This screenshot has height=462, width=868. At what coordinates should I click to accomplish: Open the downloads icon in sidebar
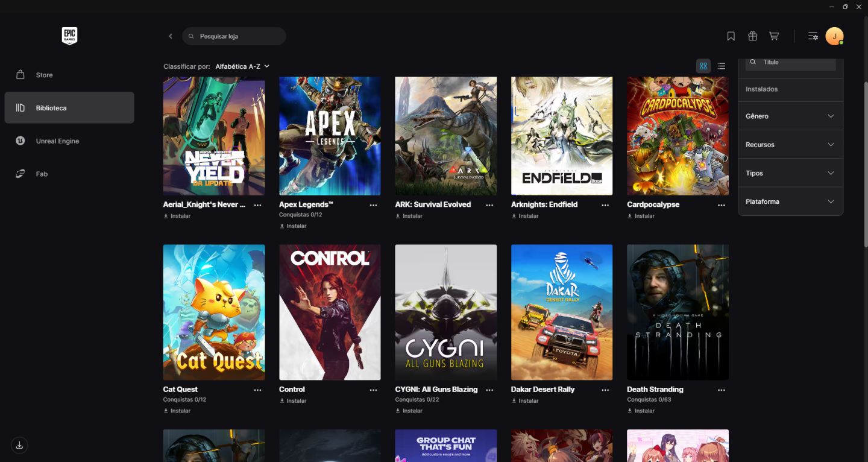pos(19,445)
